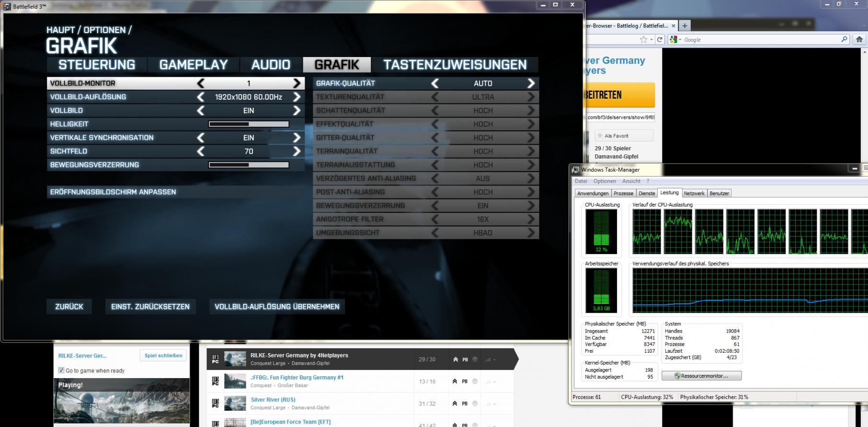
Task: Increase Sichtfeld with right arrow
Action: point(297,151)
